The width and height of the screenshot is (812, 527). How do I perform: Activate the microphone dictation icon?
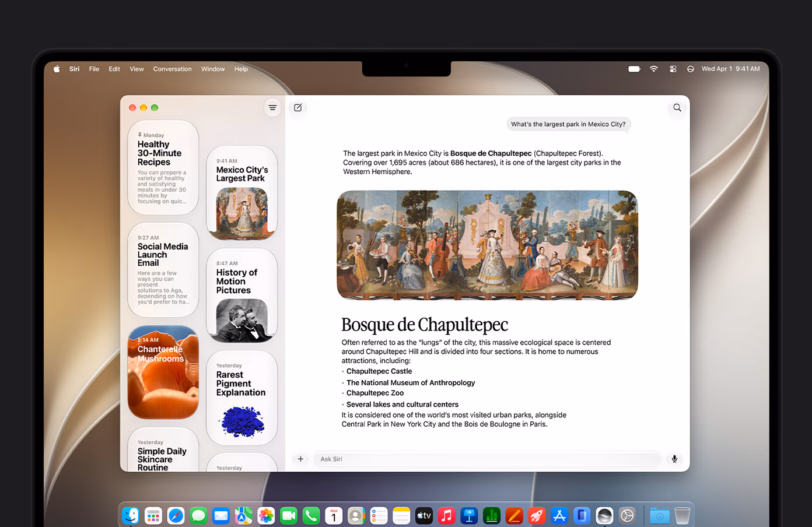coord(674,459)
